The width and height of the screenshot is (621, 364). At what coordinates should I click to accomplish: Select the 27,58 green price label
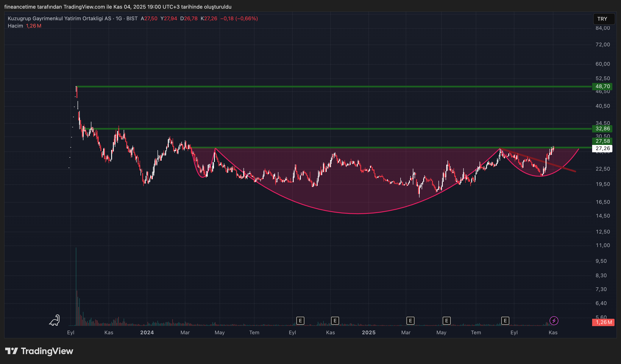[x=602, y=141]
